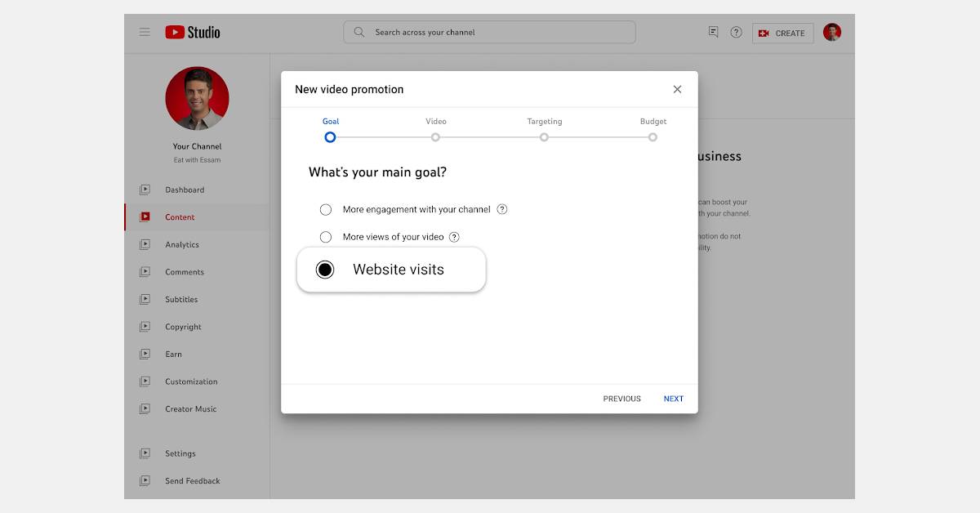Viewport: 980px width, 513px height.
Task: Click the Copyright sidebar icon
Action: (145, 327)
